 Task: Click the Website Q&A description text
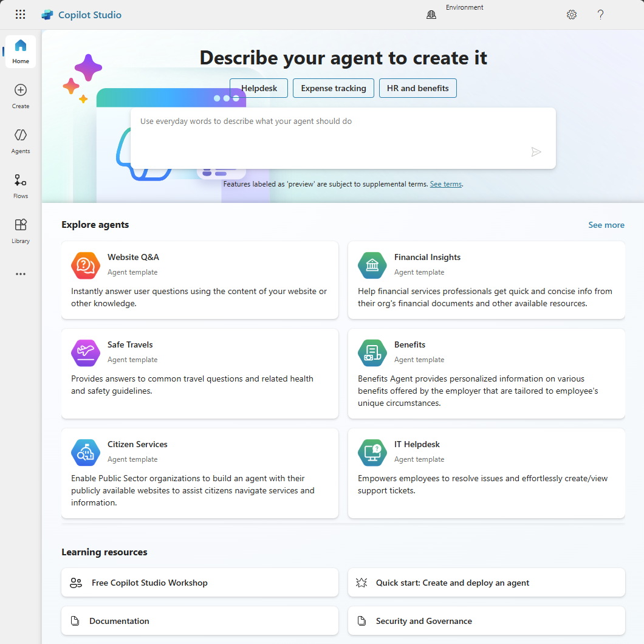199,297
